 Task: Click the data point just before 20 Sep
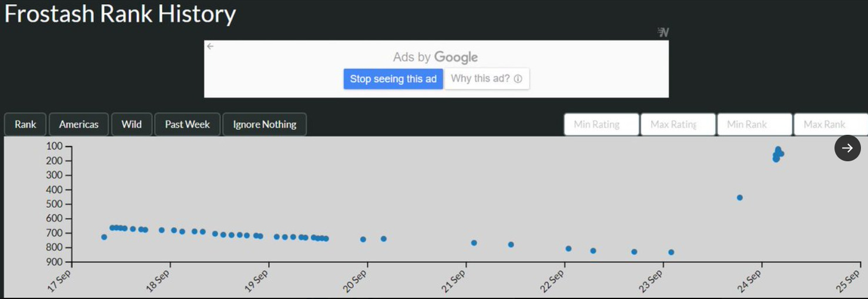point(363,240)
